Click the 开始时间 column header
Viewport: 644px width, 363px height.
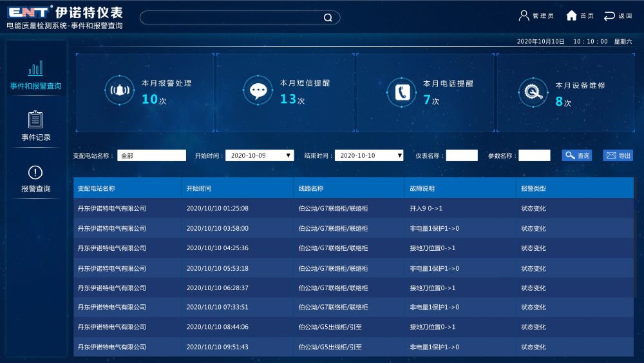(x=199, y=188)
